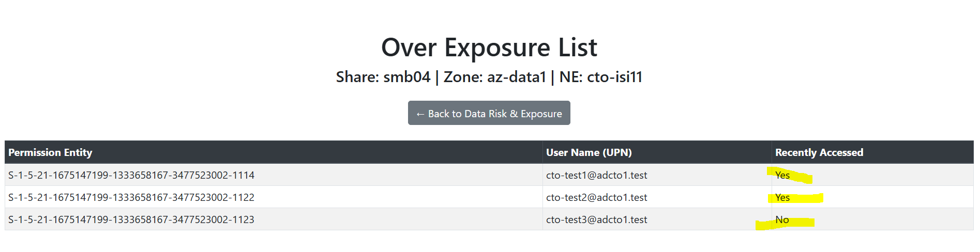Screen dimensions: 980x252
Task: Click the User Name (UPN) column header
Action: (589, 152)
